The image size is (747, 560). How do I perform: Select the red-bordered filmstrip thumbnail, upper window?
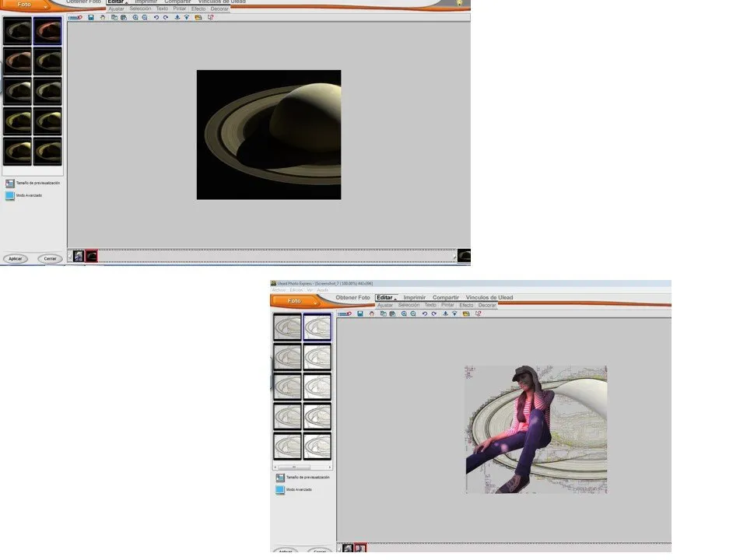[x=92, y=256]
